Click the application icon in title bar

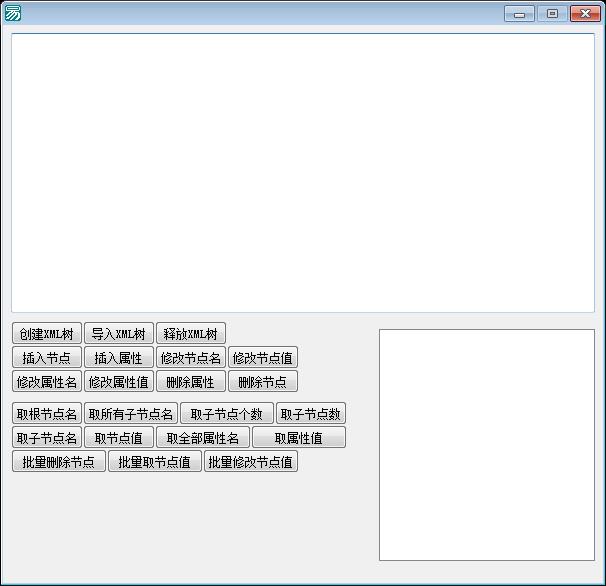13,14
